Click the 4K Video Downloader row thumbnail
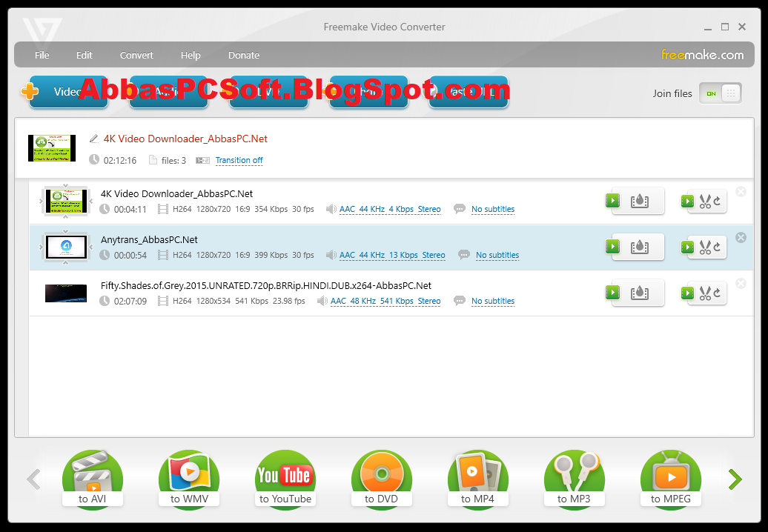Screen dimensions: 768x532 [66, 201]
